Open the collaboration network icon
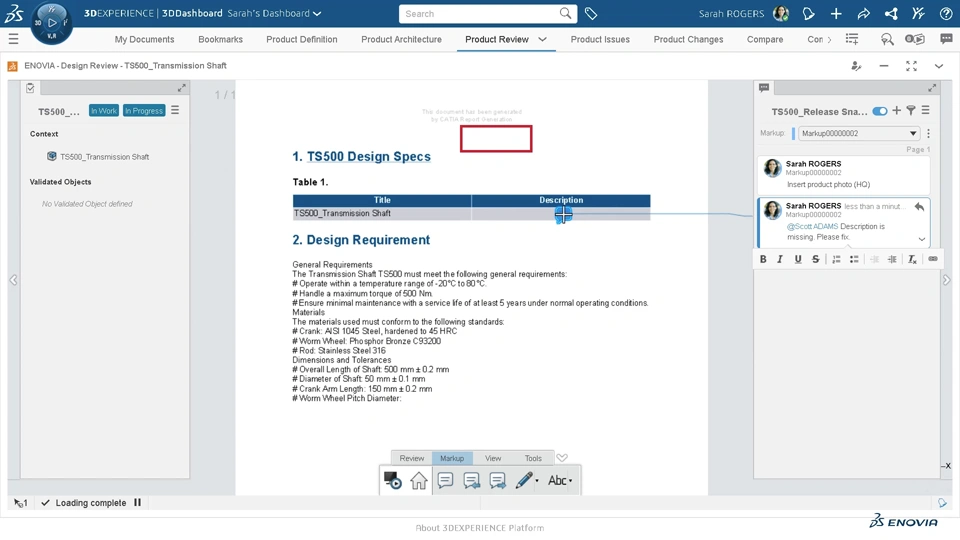 coord(891,13)
